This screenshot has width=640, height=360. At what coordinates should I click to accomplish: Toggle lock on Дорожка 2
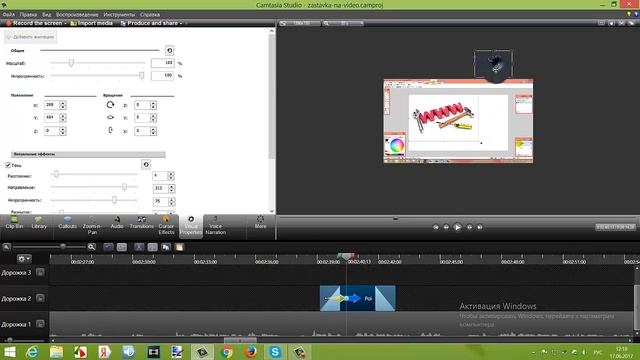pyautogui.click(x=40, y=298)
